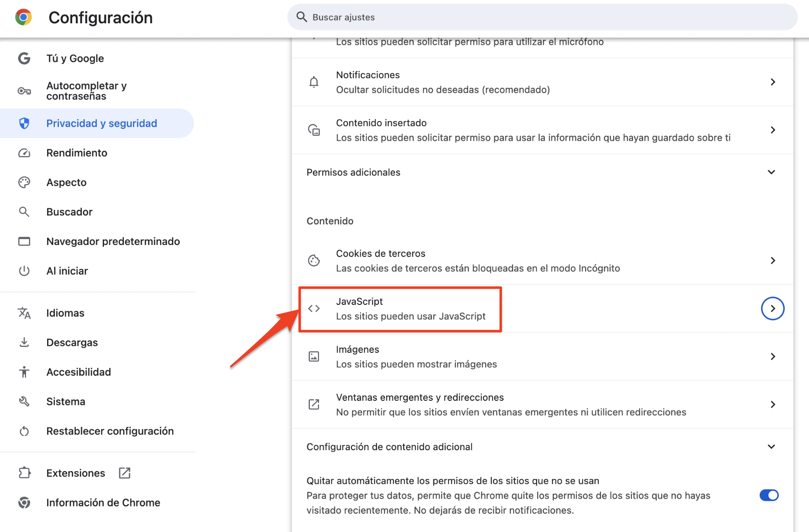Viewport: 809px width, 532px height.
Task: Expand the Permisos adicionales section
Action: tap(771, 172)
